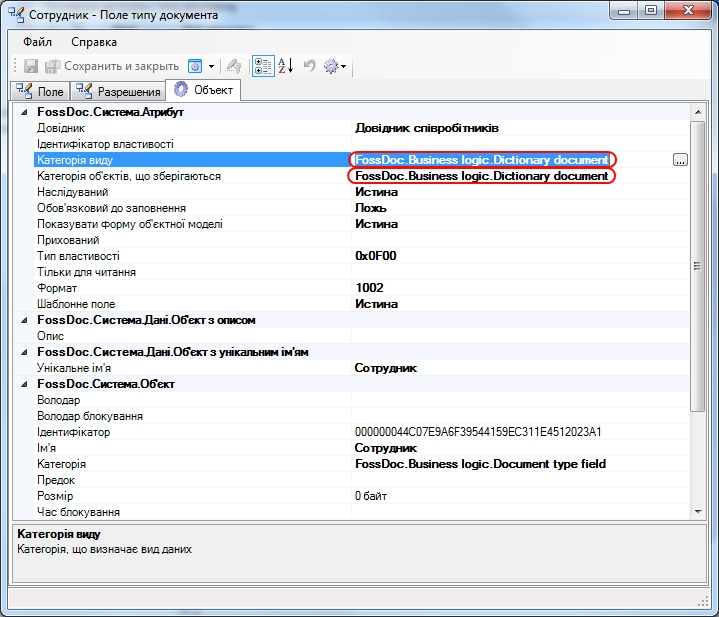Select Тільки для читання row
Screen dimensions: 719x617
[361, 272]
